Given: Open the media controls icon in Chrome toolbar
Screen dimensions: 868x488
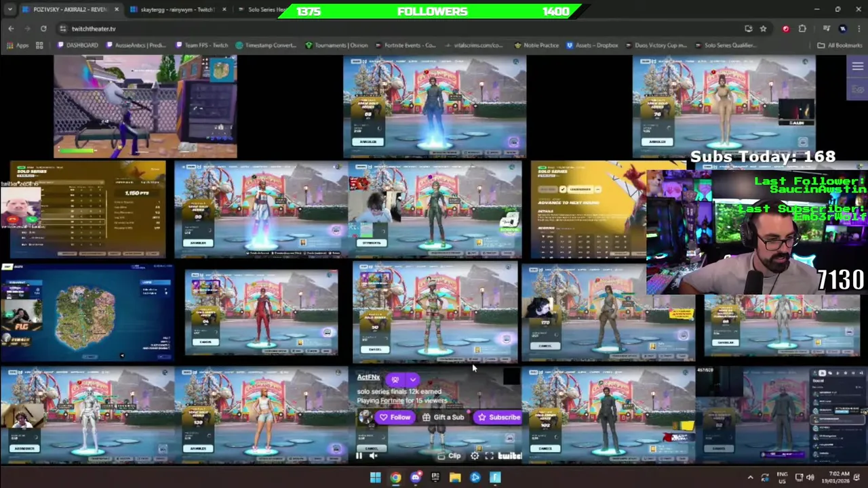Looking at the screenshot, I should [x=826, y=28].
